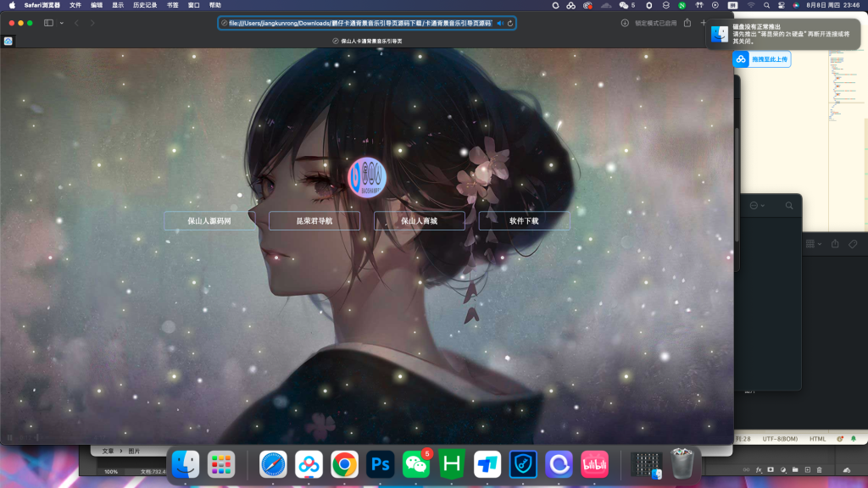Click the 拖拽至此上传 upload button
Screen dimensions: 868x488
pyautogui.click(x=762, y=59)
